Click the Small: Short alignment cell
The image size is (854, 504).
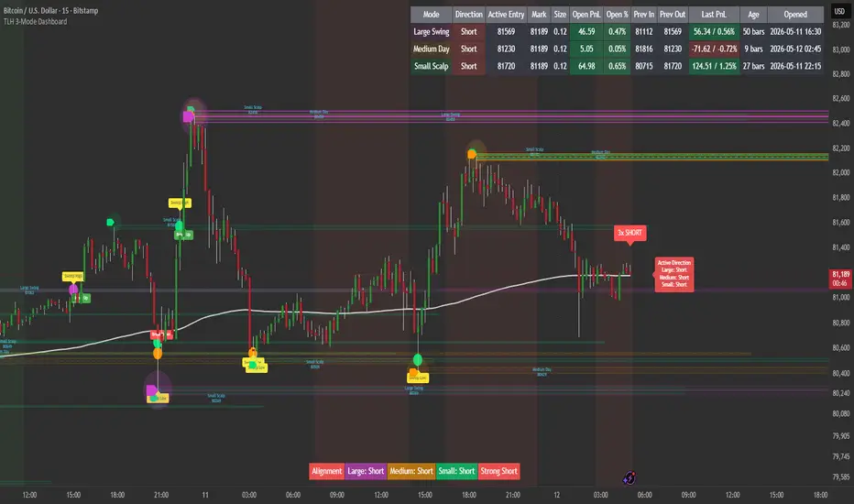tap(456, 471)
